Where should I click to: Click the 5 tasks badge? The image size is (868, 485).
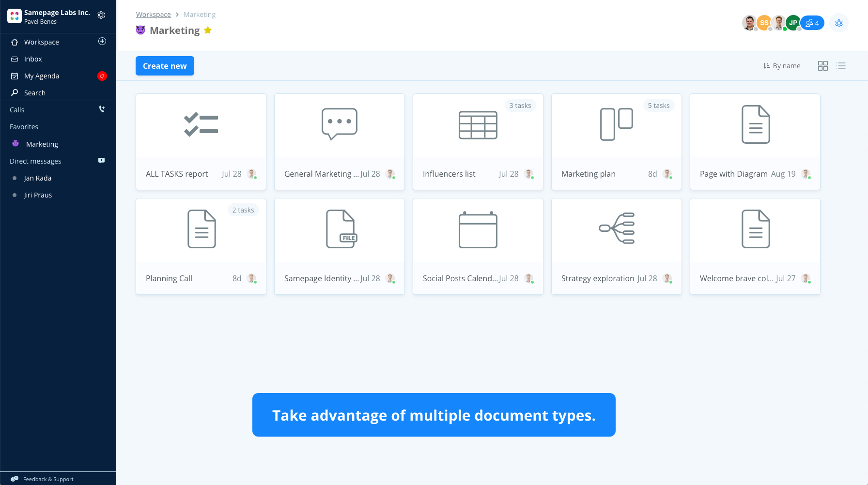point(659,106)
